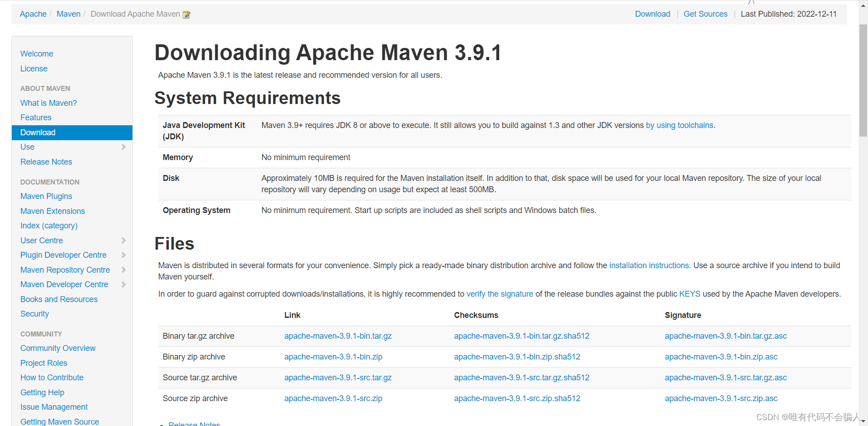Click the 'Last Published: 2022-12-11' text
The width and height of the screenshot is (868, 426).
[x=788, y=14]
